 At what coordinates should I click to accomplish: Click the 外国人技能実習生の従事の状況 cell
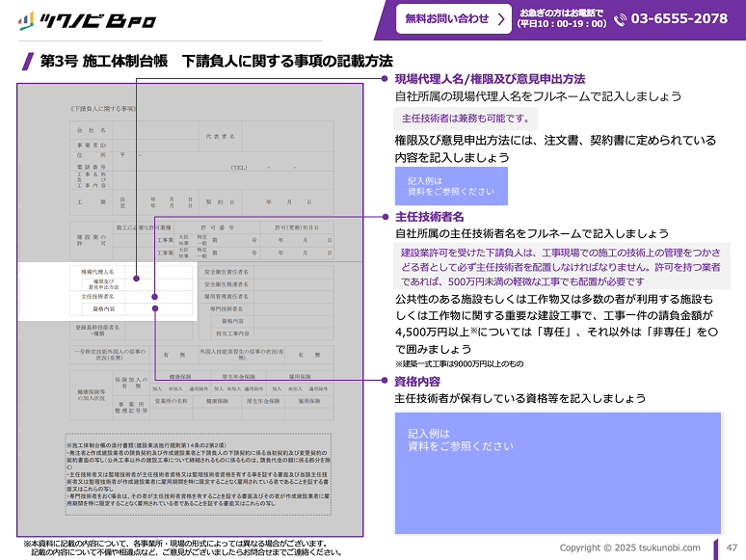point(242,355)
